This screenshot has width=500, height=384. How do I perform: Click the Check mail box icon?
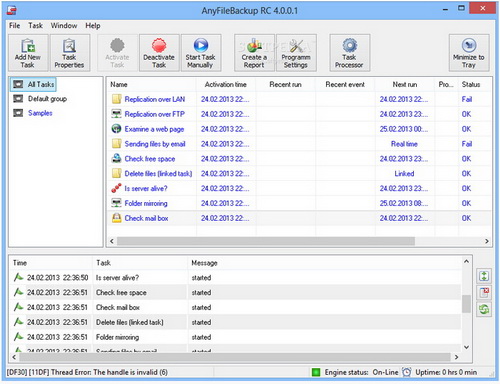point(116,218)
